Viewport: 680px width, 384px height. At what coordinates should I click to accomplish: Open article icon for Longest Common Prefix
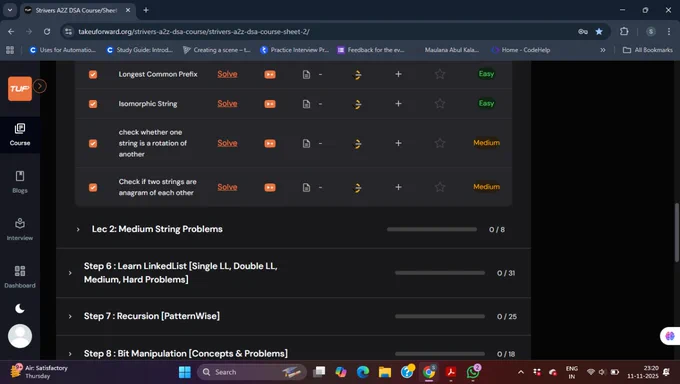pos(306,75)
